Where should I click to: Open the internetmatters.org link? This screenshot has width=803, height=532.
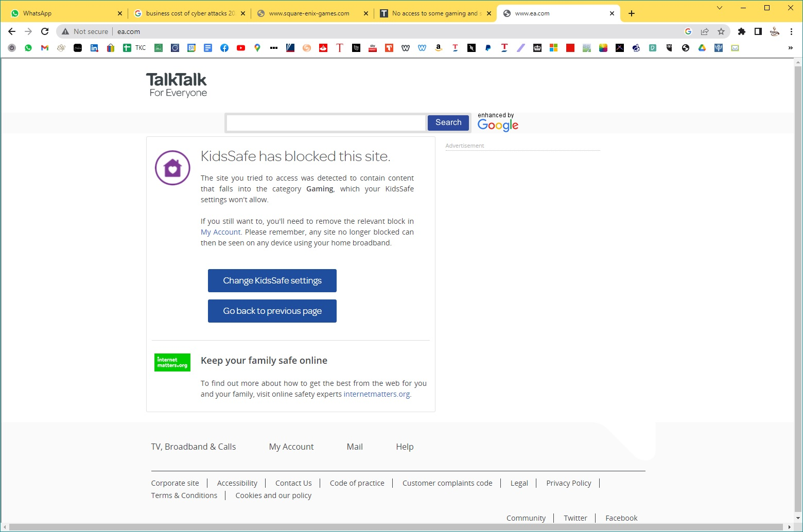(376, 394)
